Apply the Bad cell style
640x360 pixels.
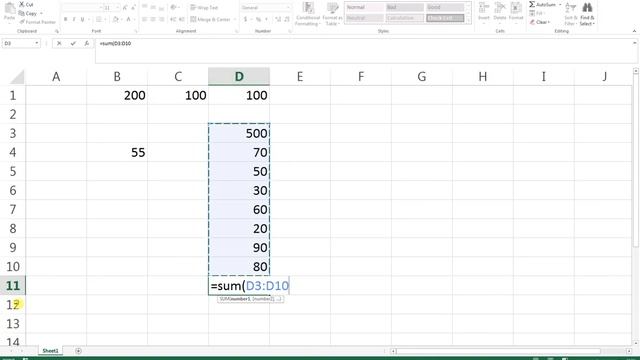tap(405, 7)
